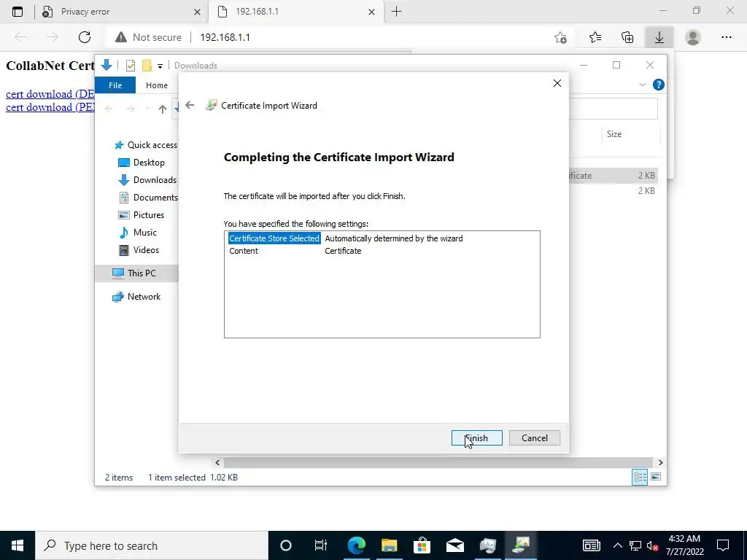Click the cert download (PEM) link

50,107
